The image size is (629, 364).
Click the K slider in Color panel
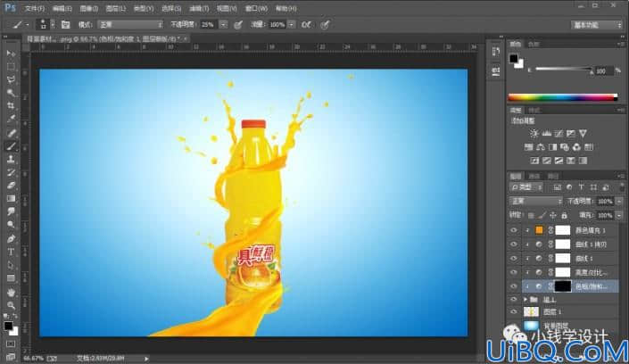click(563, 69)
